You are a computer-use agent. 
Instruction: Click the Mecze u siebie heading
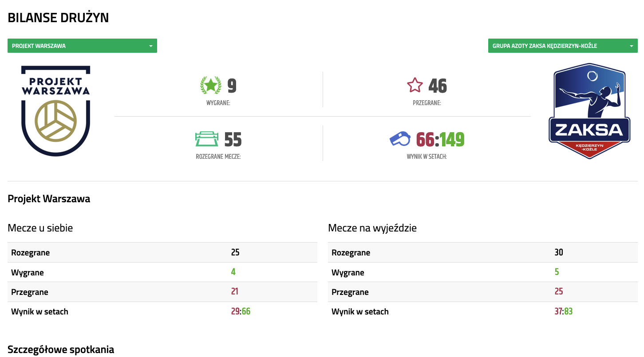(40, 228)
